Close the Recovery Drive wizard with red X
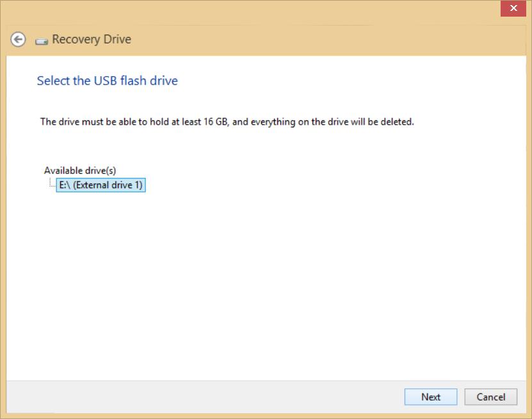The width and height of the screenshot is (532, 419). tap(513, 8)
